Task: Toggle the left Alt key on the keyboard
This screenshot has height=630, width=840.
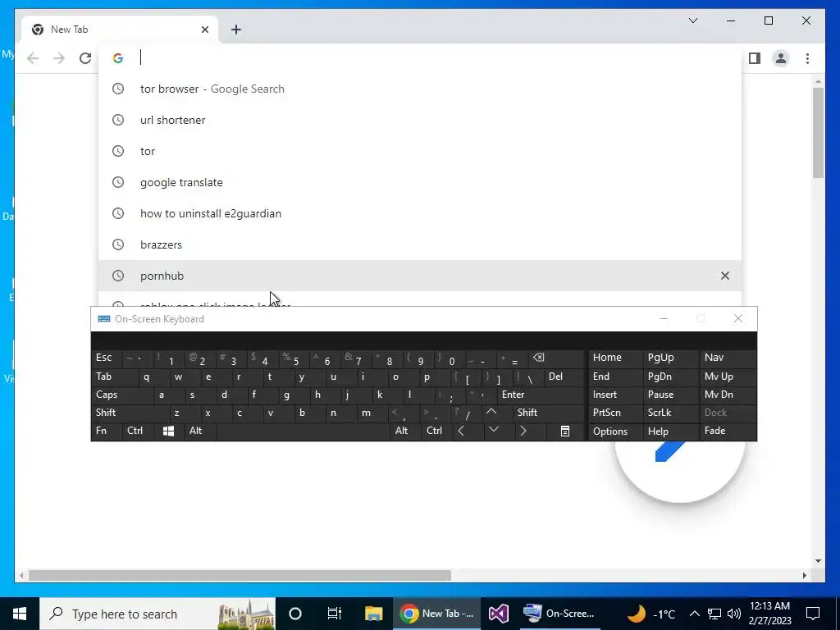Action: (200, 431)
